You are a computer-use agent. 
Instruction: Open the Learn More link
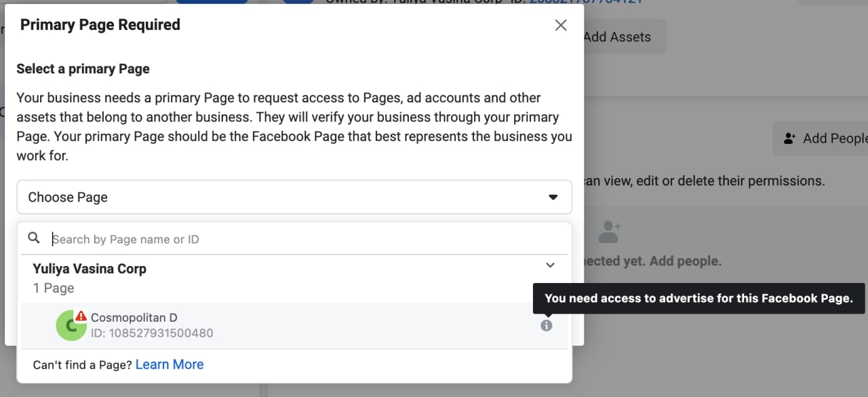[x=170, y=364]
